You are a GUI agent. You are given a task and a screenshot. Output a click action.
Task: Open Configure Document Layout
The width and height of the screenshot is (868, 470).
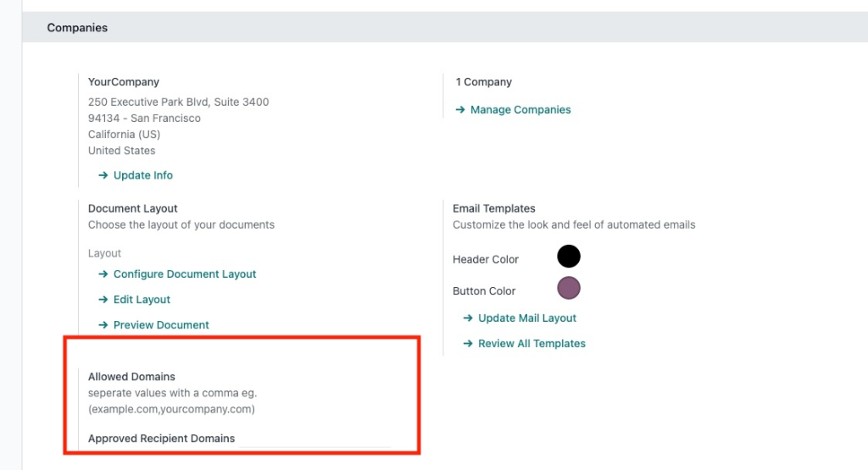point(185,274)
